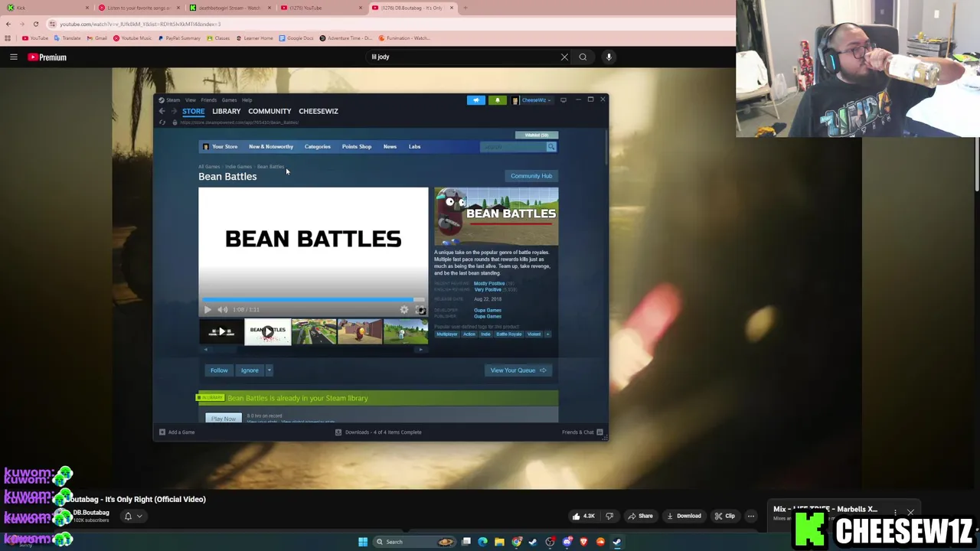This screenshot has height=551, width=980.
Task: Open the Friends menu in Steam
Action: (208, 100)
